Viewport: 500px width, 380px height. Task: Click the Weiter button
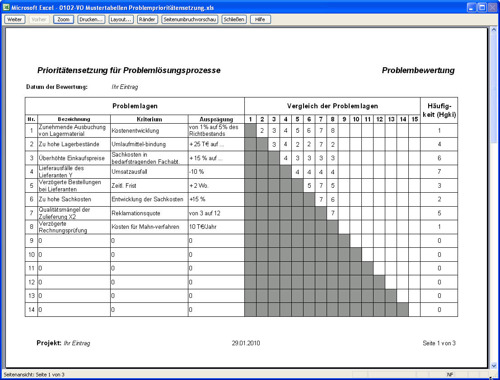point(14,20)
